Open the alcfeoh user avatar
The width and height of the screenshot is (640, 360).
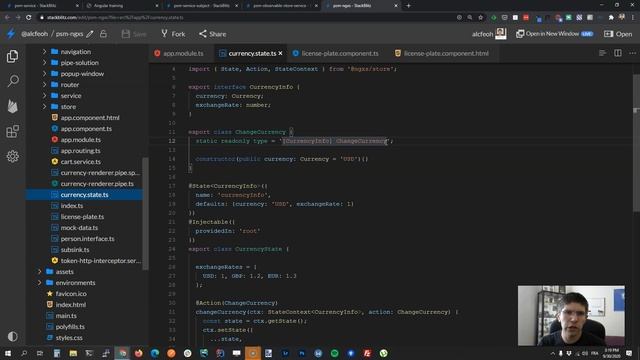pyautogui.click(x=500, y=34)
